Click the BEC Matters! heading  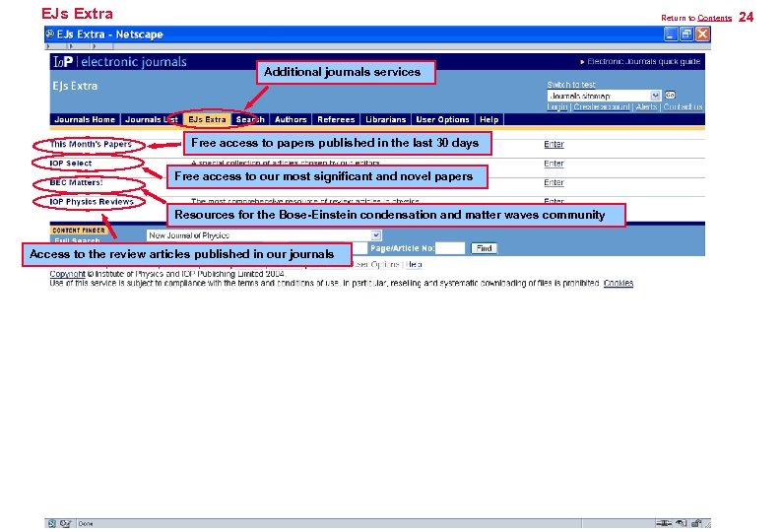coord(76,182)
